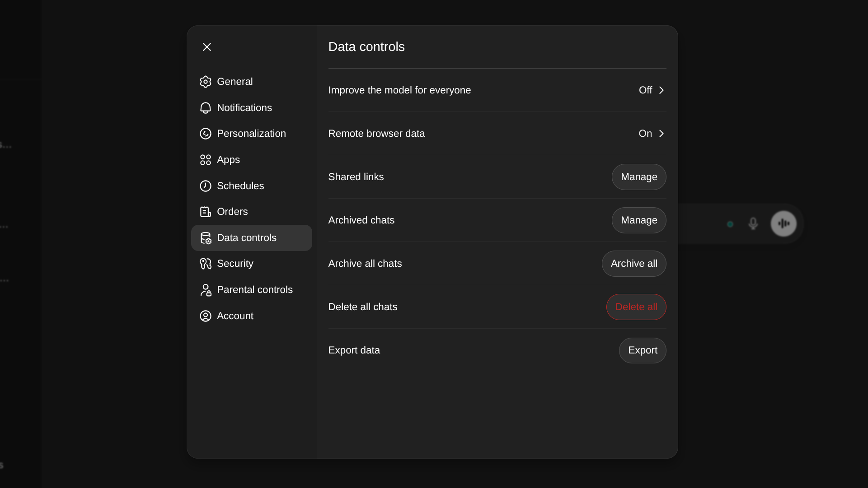This screenshot has height=488, width=868.
Task: Click the Orders receipt icon
Action: (x=206, y=212)
